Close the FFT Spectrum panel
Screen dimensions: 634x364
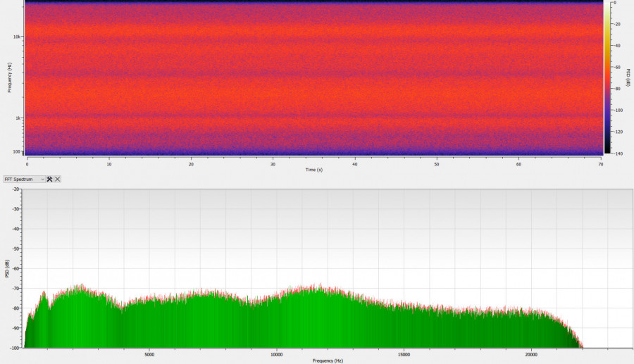(x=58, y=180)
